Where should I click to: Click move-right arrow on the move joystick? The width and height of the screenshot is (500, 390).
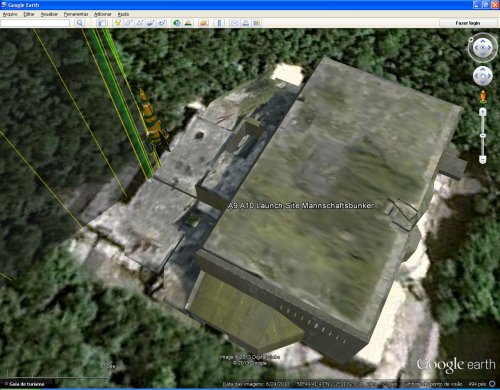(x=489, y=76)
